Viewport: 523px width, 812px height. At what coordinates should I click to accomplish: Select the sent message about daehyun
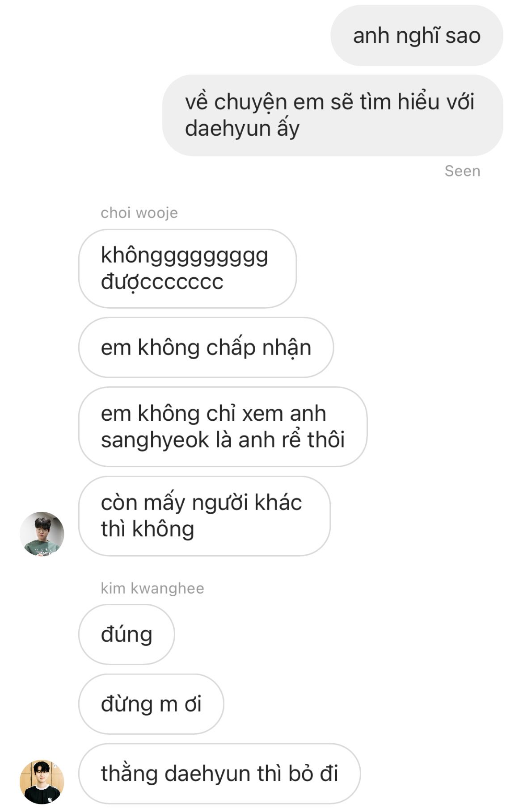(333, 115)
